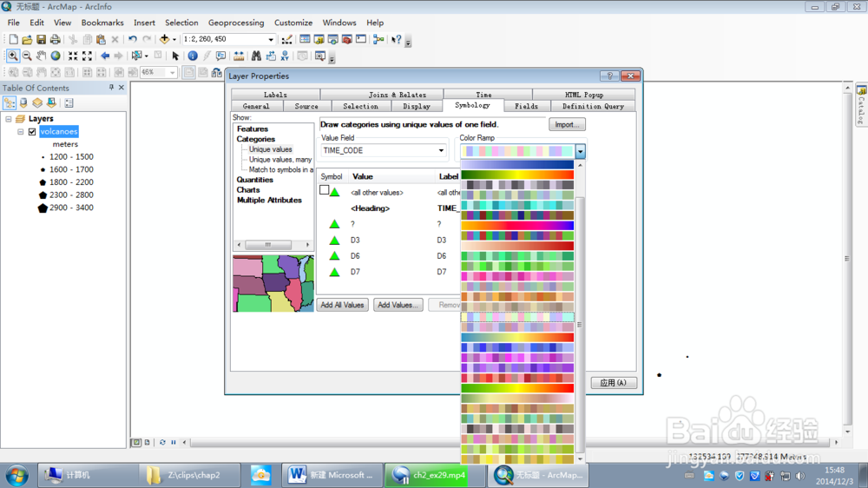The width and height of the screenshot is (868, 488).
Task: Select the volcanoes layer name
Action: point(59,132)
